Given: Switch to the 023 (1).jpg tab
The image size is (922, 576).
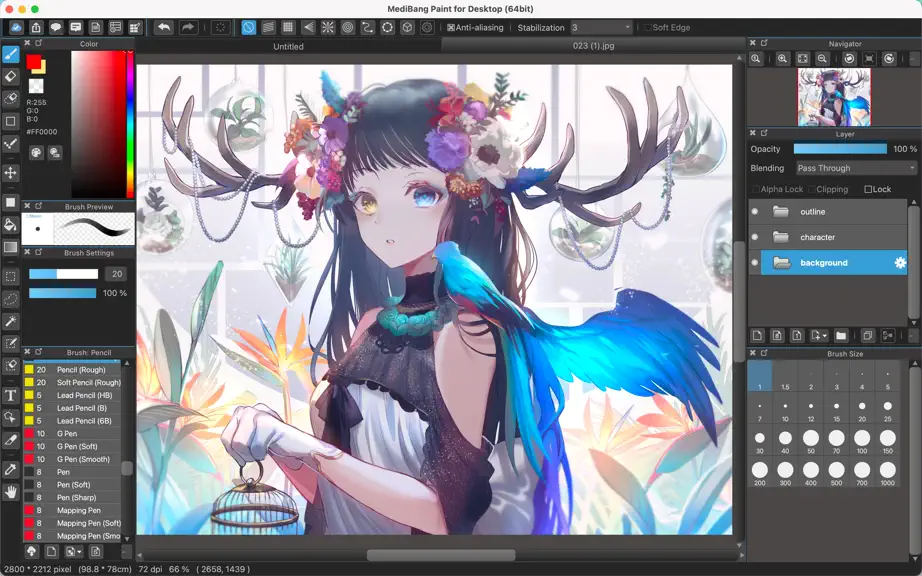Looking at the screenshot, I should pyautogui.click(x=593, y=45).
